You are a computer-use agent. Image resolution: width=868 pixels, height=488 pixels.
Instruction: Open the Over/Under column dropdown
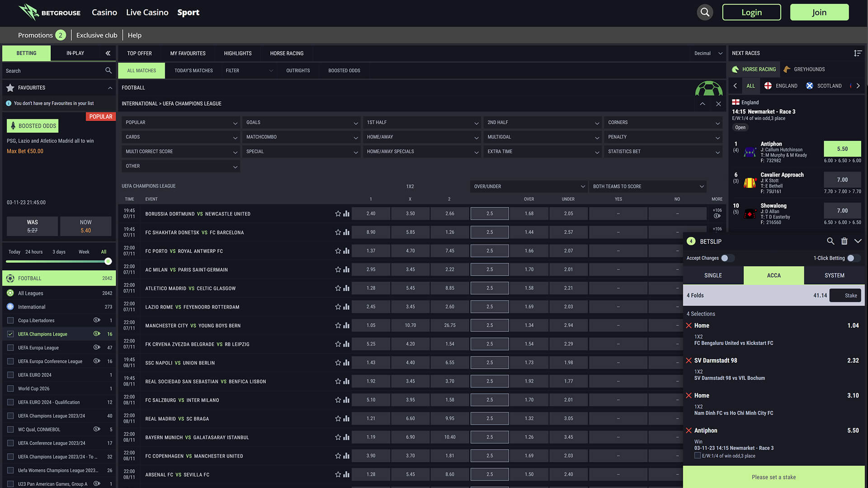pos(528,186)
